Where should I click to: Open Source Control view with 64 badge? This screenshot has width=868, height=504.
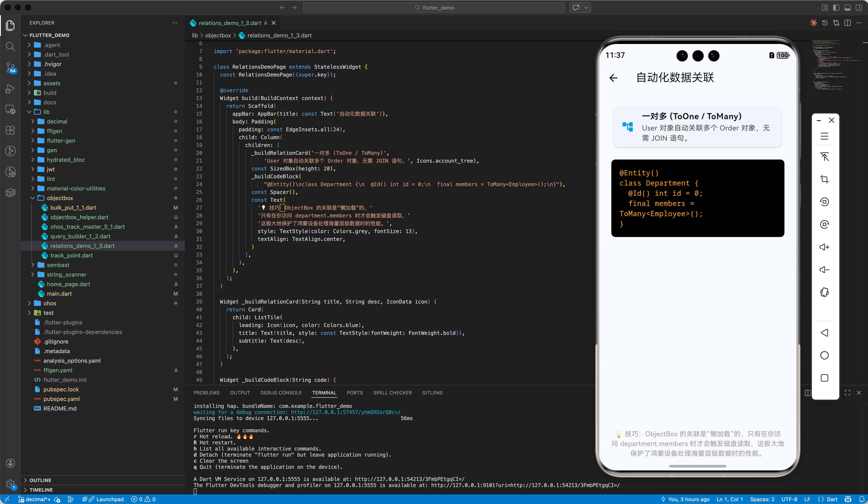tap(10, 67)
